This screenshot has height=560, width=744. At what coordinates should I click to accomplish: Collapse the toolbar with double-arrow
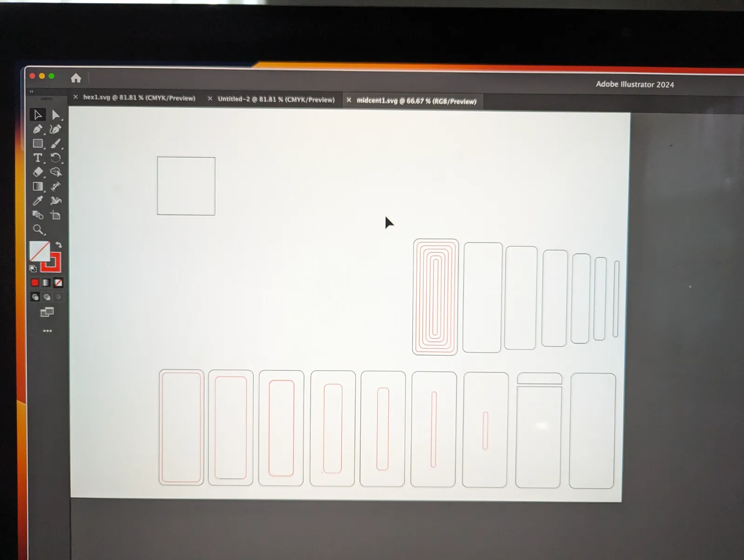point(32,92)
